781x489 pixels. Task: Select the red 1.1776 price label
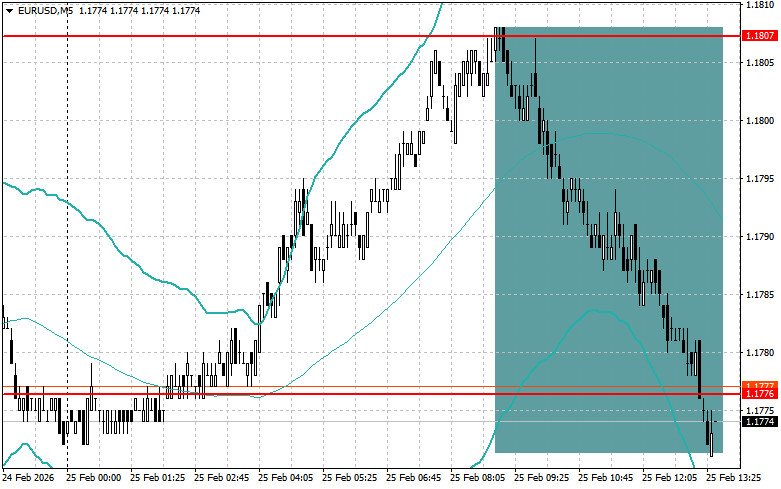point(760,394)
